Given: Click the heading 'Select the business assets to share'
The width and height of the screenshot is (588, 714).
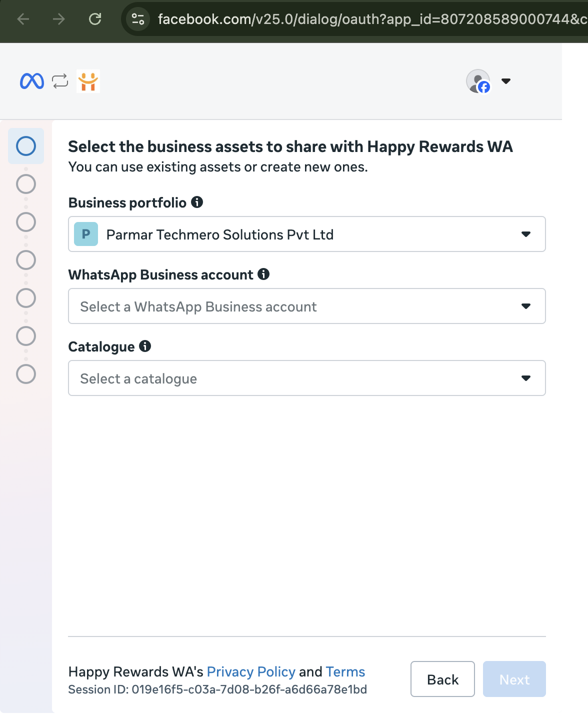Looking at the screenshot, I should point(290,146).
